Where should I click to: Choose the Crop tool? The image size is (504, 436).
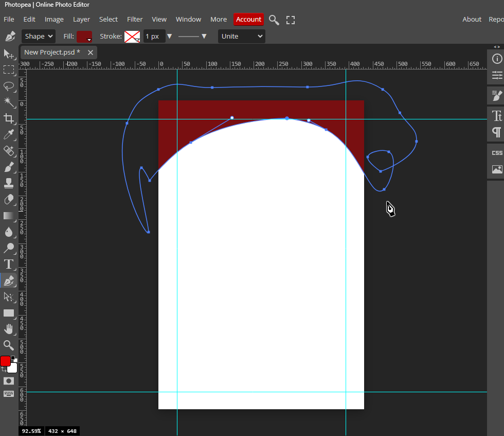point(9,118)
